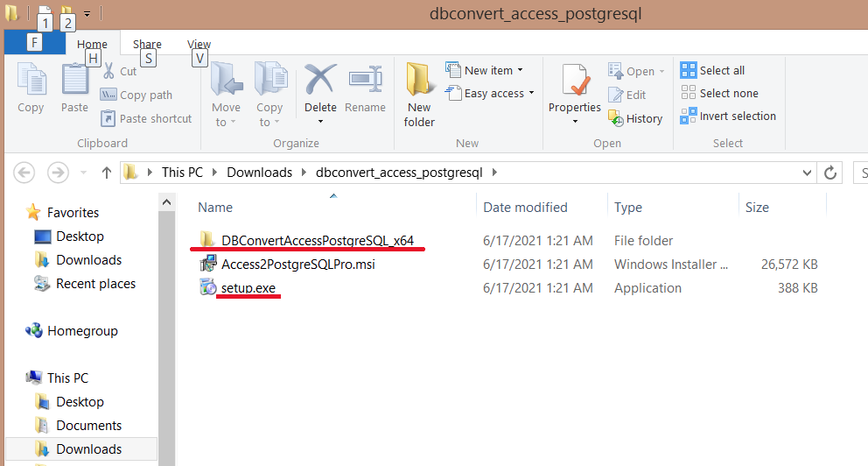The height and width of the screenshot is (466, 868).
Task: Switch to the Share tab
Action: [147, 44]
